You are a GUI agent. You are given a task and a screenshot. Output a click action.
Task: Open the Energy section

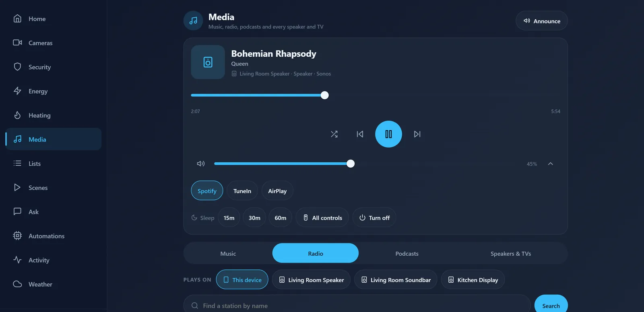click(54, 91)
